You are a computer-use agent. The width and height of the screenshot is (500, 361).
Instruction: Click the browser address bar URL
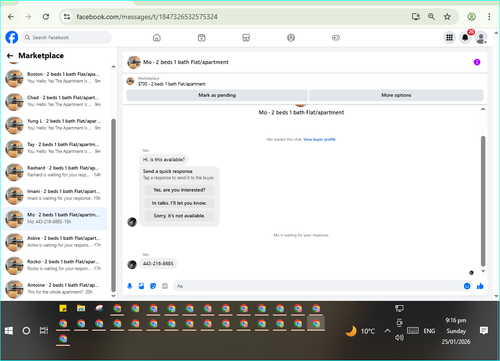[147, 17]
